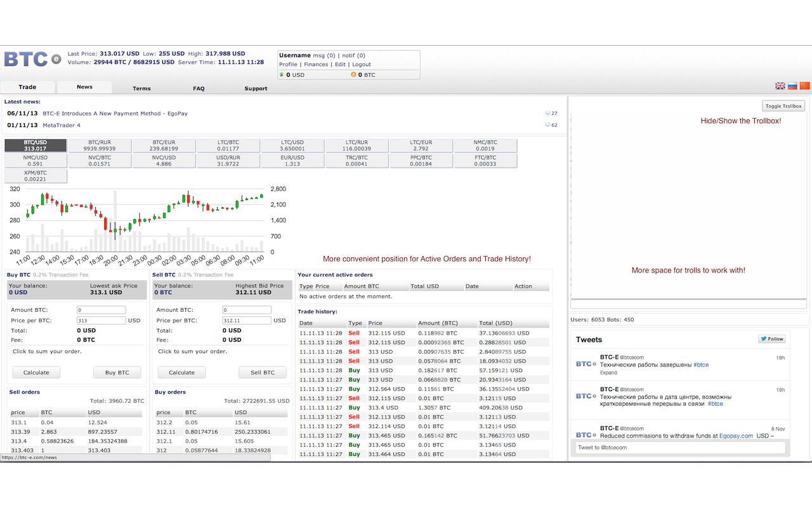Open the News tab

(84, 87)
